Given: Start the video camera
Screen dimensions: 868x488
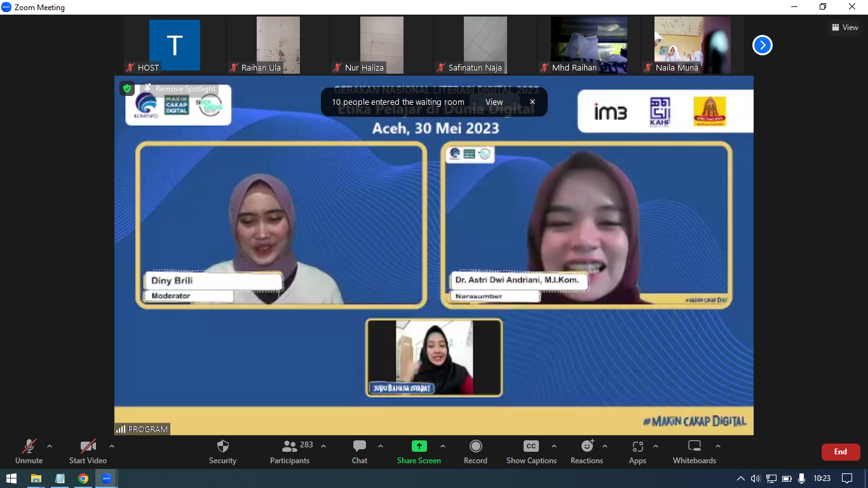Looking at the screenshot, I should click(x=88, y=451).
